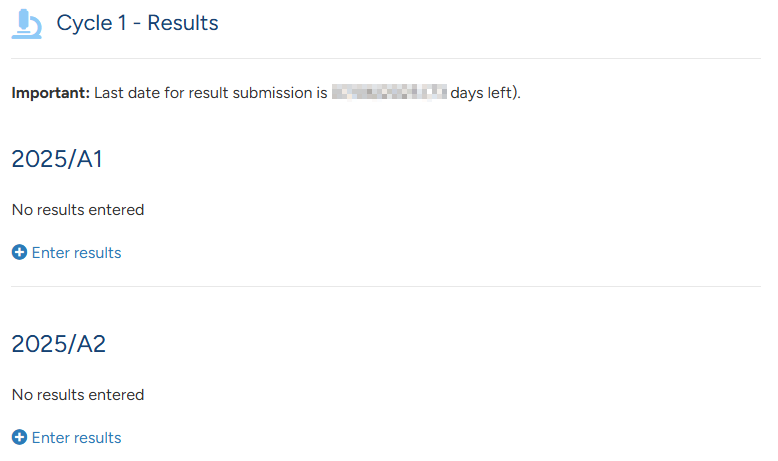Open Enter results link for 2025/A1
Screen dimensions: 778x461
pos(76,253)
